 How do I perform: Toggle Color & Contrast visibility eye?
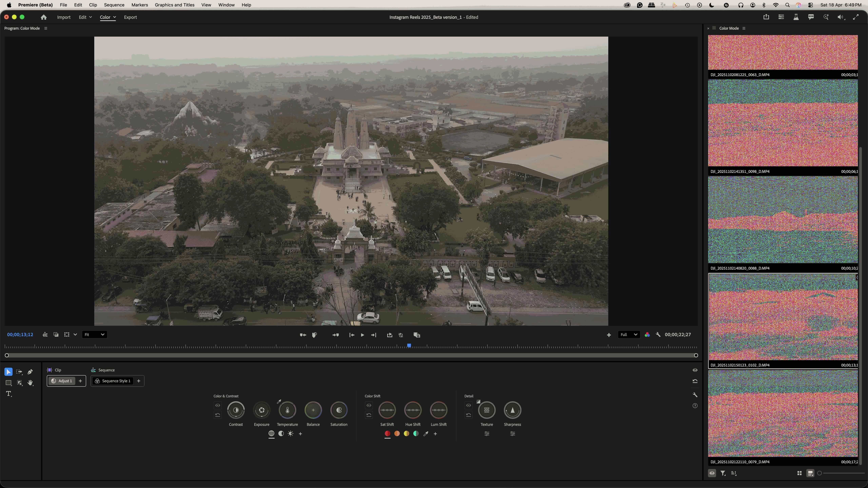pos(218,405)
